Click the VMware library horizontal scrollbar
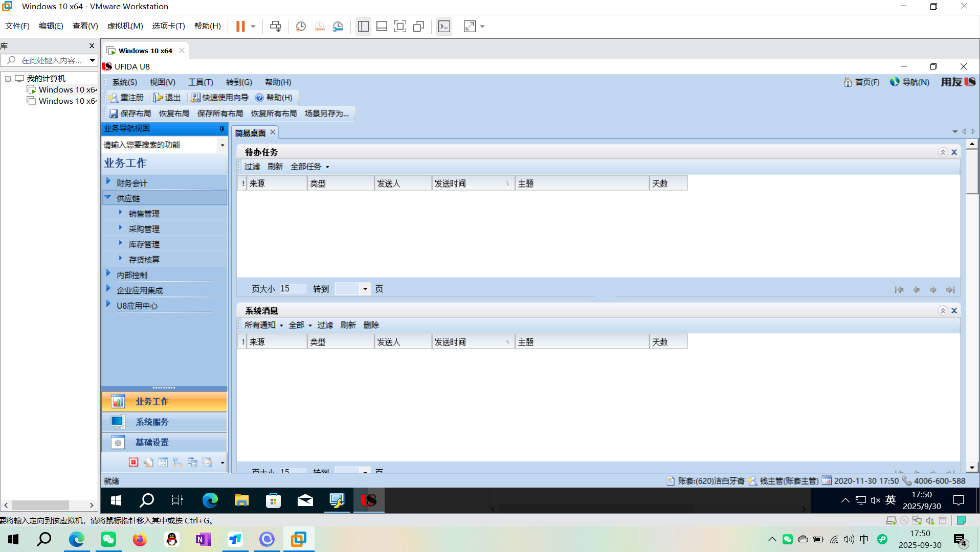Viewport: 980px width, 552px height. tap(40, 505)
